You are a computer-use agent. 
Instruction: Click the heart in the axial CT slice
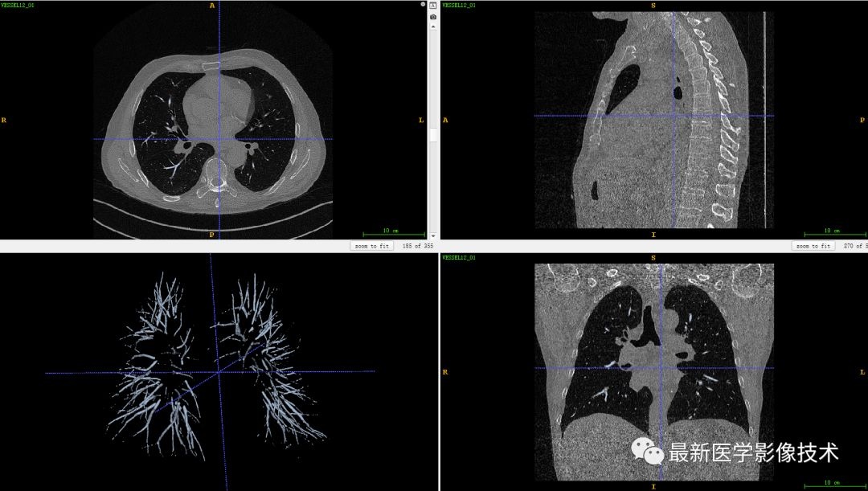point(216,105)
